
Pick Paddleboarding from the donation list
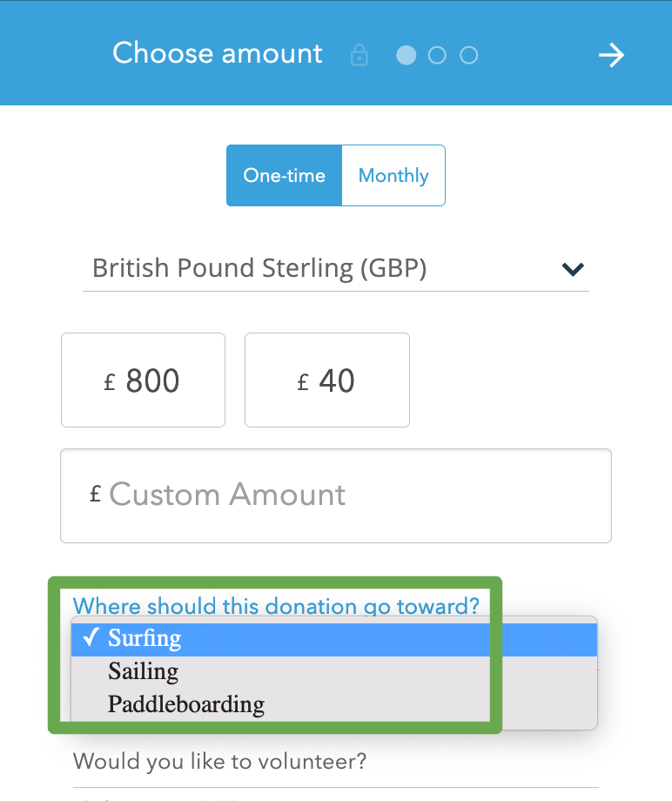[x=185, y=703]
